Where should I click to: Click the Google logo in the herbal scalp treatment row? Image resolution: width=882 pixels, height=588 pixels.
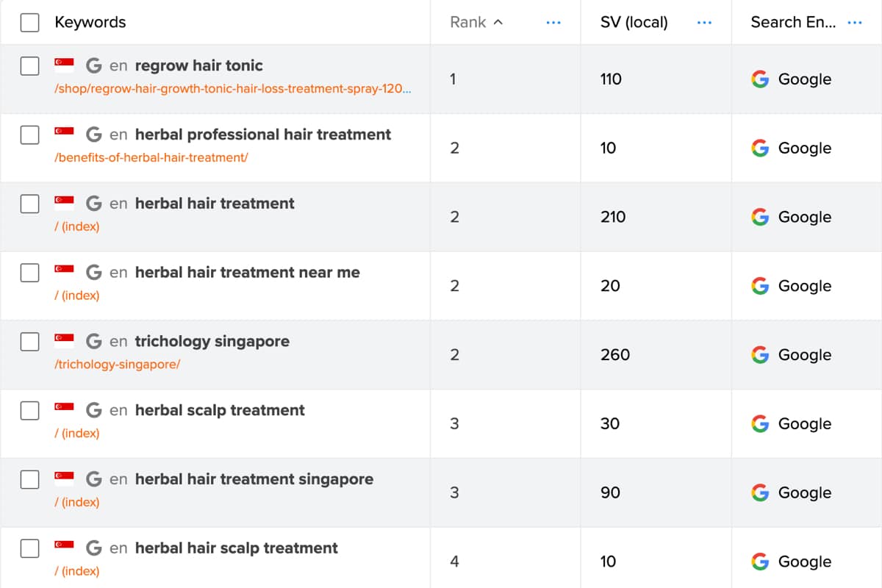click(x=760, y=423)
